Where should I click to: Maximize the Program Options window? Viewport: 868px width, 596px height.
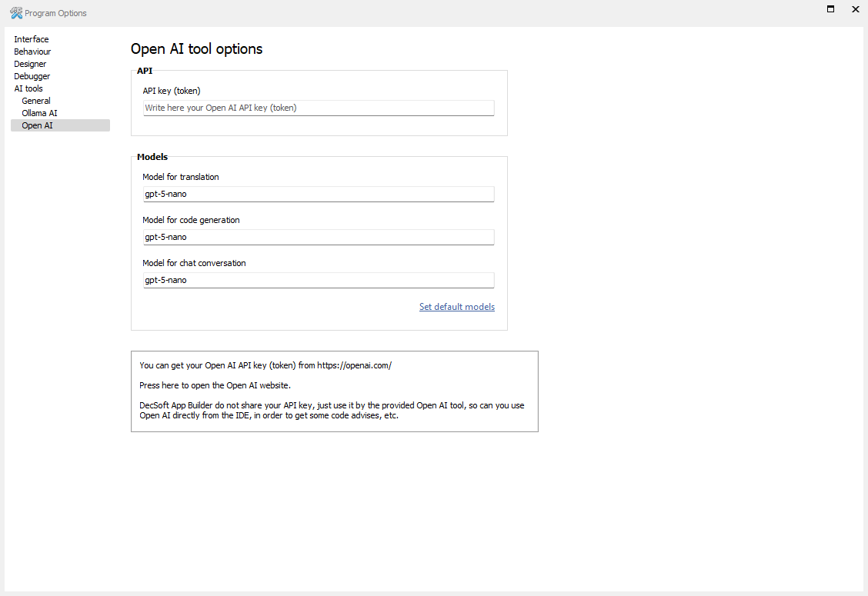pos(830,9)
